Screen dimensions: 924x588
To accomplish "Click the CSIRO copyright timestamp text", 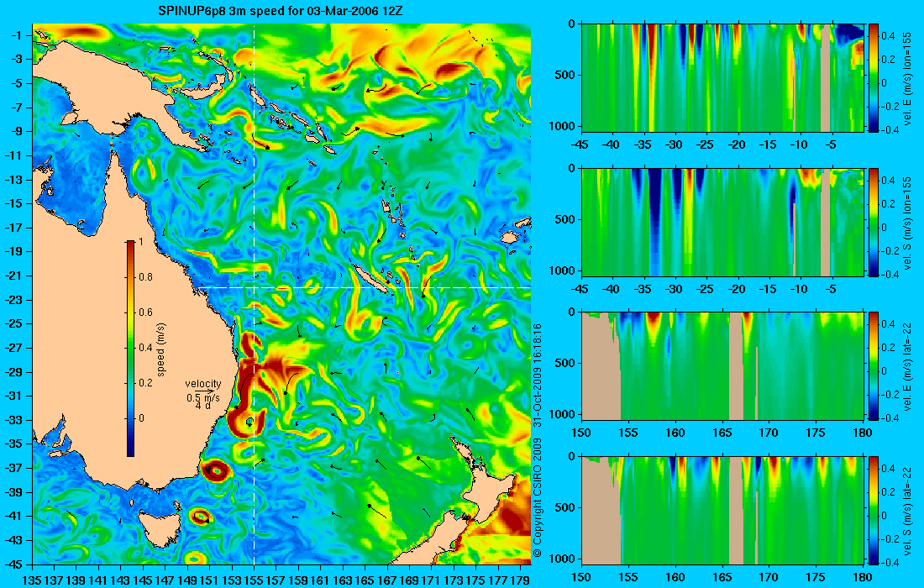I will click(537, 442).
